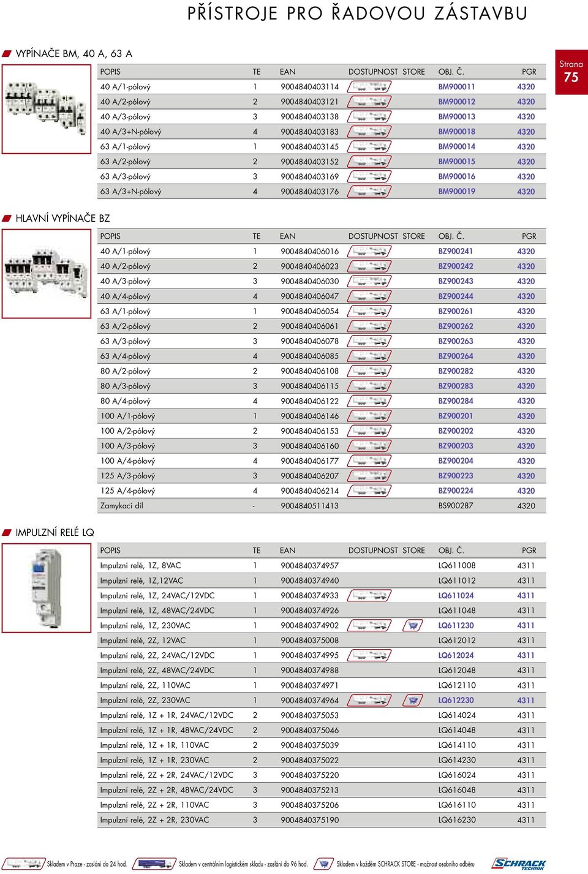The width and height of the screenshot is (588, 874).
Task: Click order number LQ616230
Action: (457, 820)
